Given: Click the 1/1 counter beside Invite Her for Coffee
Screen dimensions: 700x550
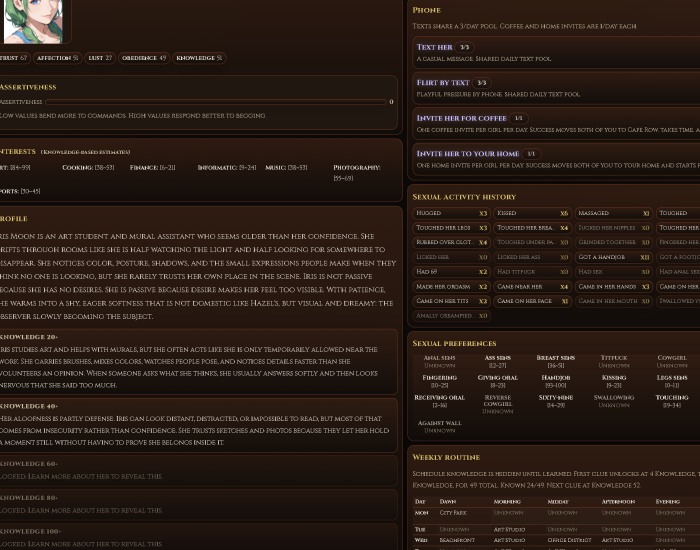Looking at the screenshot, I should [x=518, y=118].
